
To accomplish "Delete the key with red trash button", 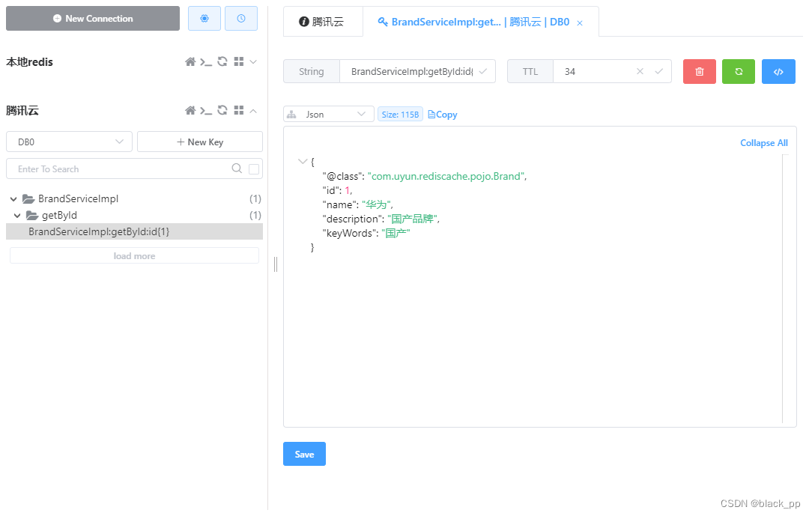I will coord(700,71).
